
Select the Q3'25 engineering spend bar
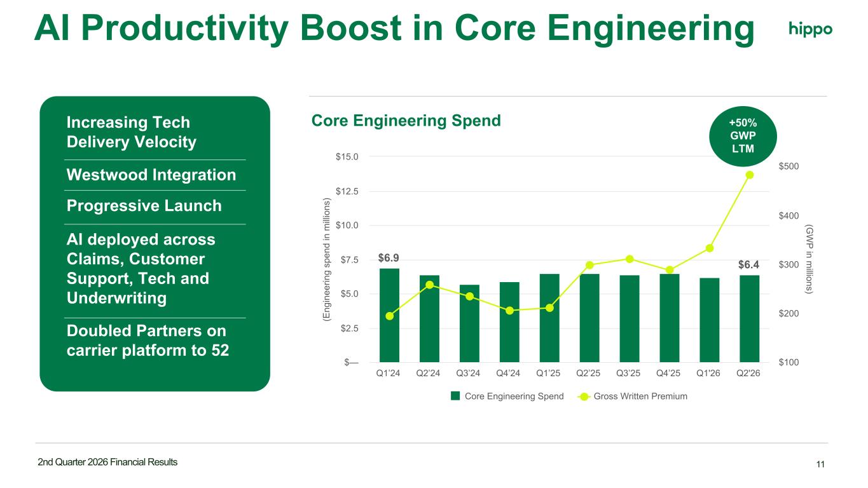[x=630, y=318]
